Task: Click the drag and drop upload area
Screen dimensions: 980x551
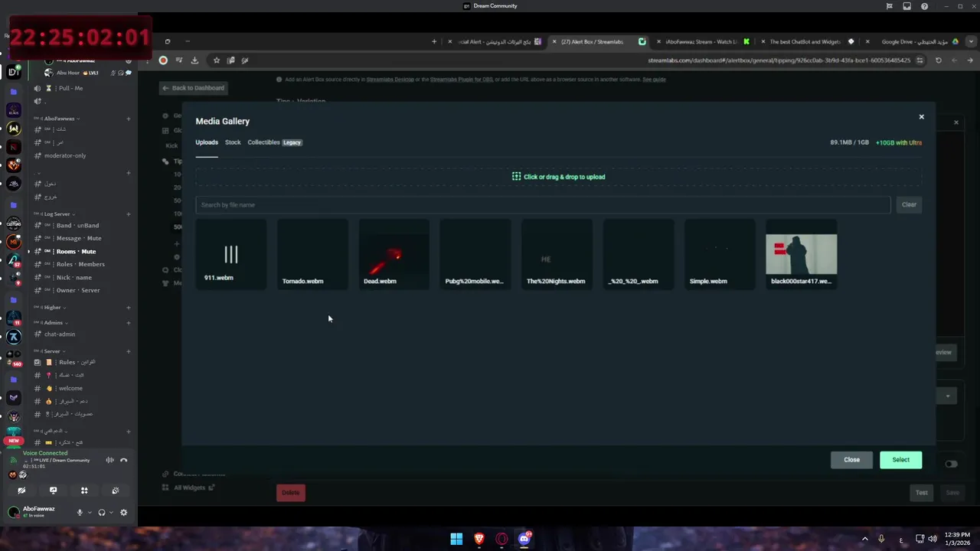Action: pos(558,177)
